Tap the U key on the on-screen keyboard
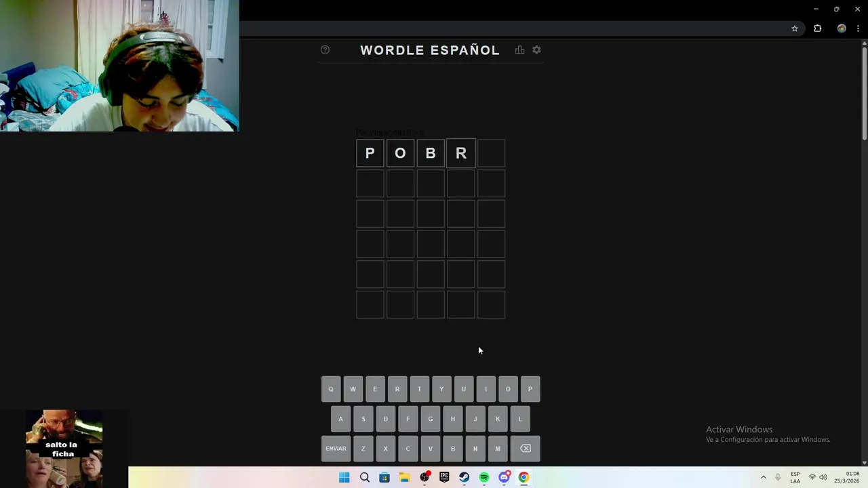This screenshot has height=488, width=868. (x=464, y=389)
